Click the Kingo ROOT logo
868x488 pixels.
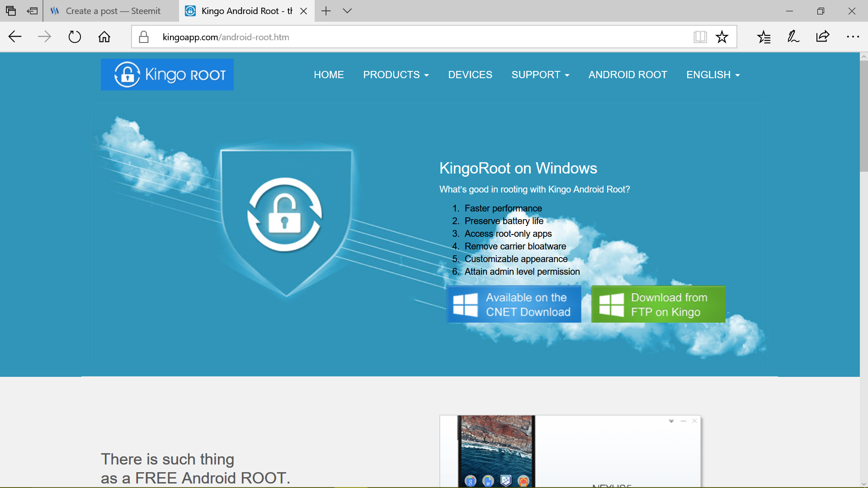click(x=167, y=75)
